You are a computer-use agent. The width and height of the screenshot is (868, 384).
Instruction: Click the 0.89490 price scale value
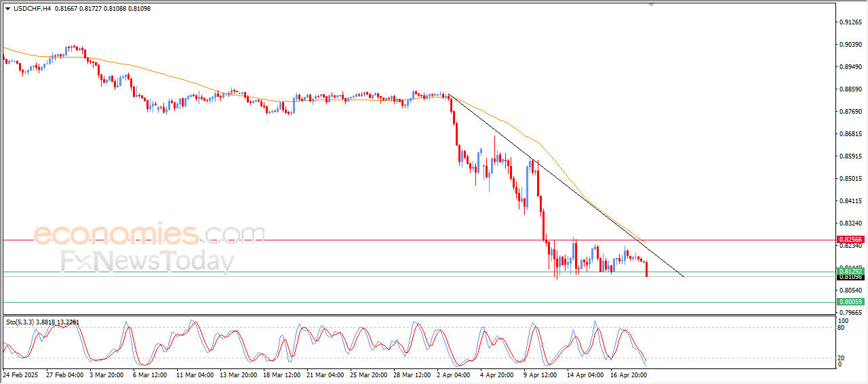(850, 67)
